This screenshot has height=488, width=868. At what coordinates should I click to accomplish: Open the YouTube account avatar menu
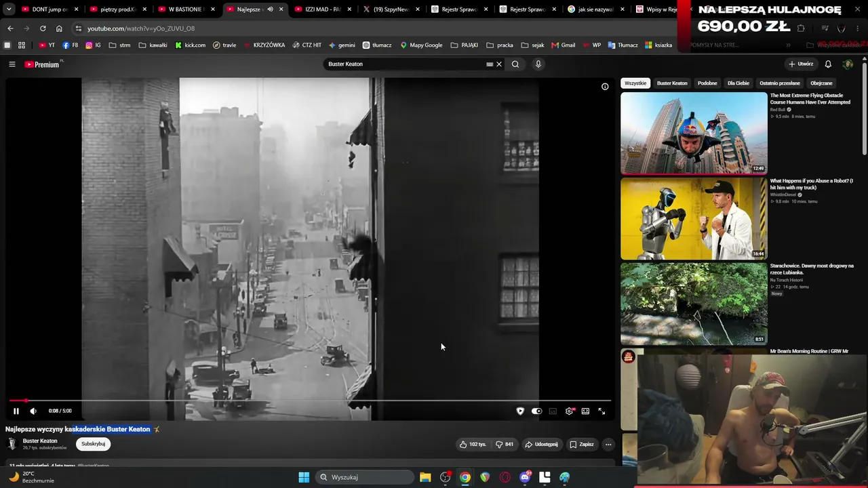coord(848,64)
